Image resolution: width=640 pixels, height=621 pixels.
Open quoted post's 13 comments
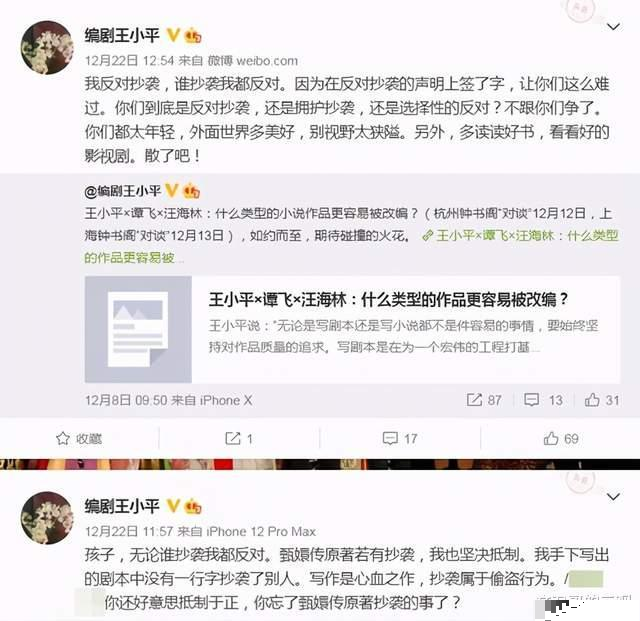pos(543,400)
